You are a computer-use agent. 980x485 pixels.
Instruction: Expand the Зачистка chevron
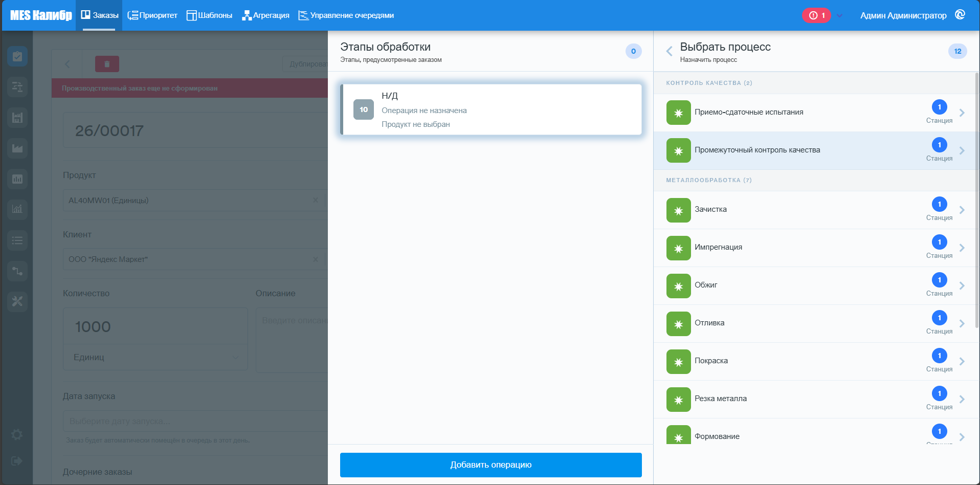click(962, 210)
